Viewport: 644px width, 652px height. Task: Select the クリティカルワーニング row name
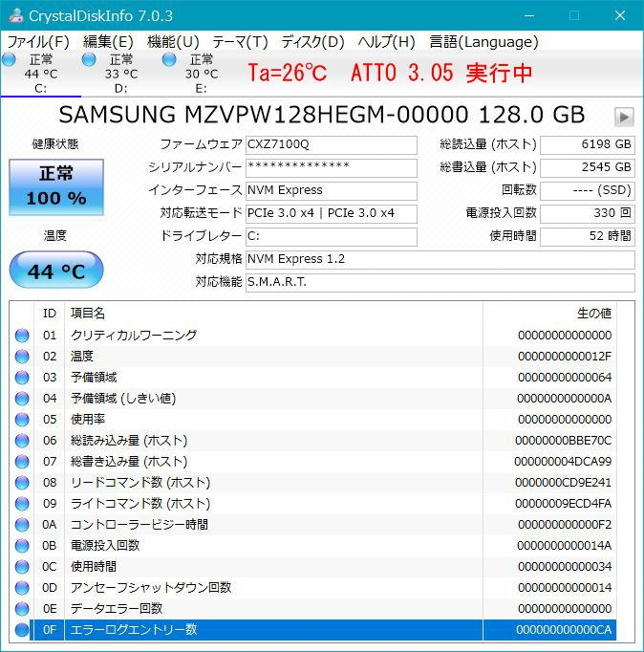134,336
